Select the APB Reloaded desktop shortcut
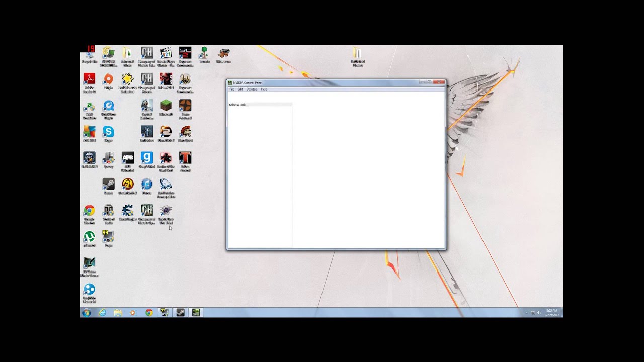The height and width of the screenshot is (362, 644). click(127, 162)
